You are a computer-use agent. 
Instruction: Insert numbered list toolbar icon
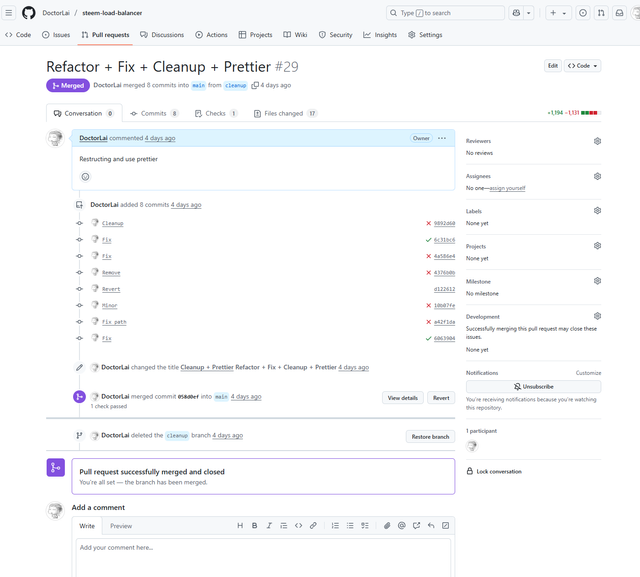point(335,526)
